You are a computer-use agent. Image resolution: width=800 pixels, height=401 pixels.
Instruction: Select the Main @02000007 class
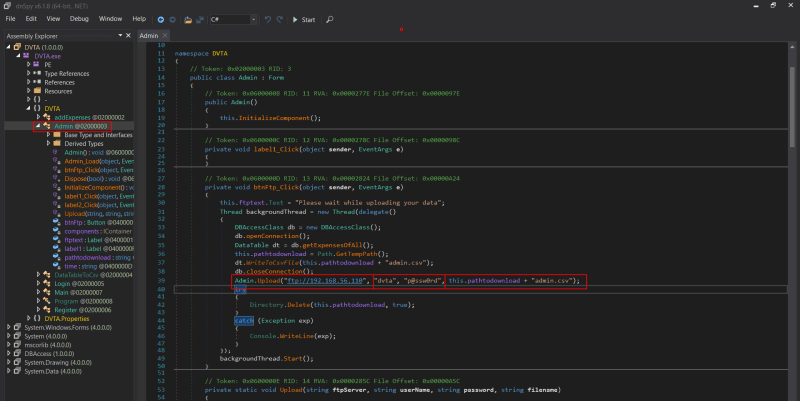(78, 292)
